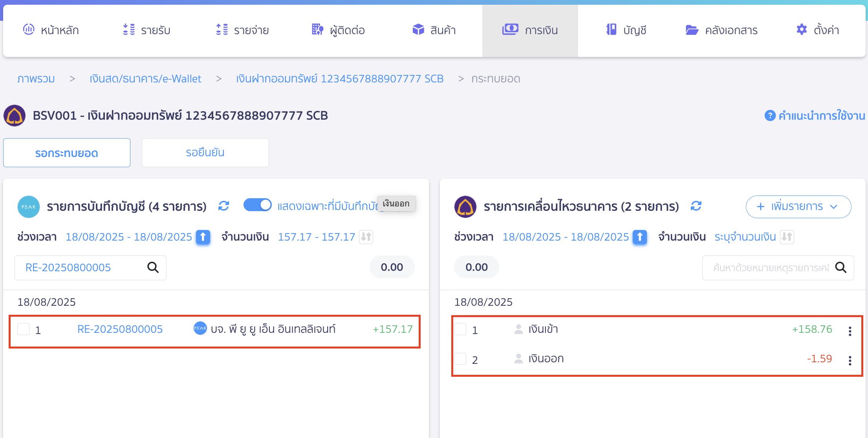Tick checkbox for RE-20250800005 row
868x438 pixels.
click(x=24, y=329)
